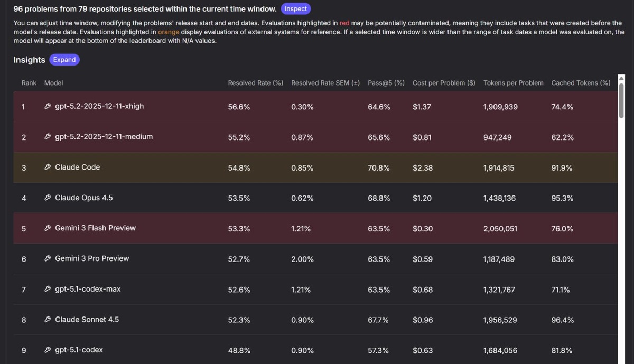
Task: Click the icon beside gpt-5.1-codex-max
Action: click(48, 290)
